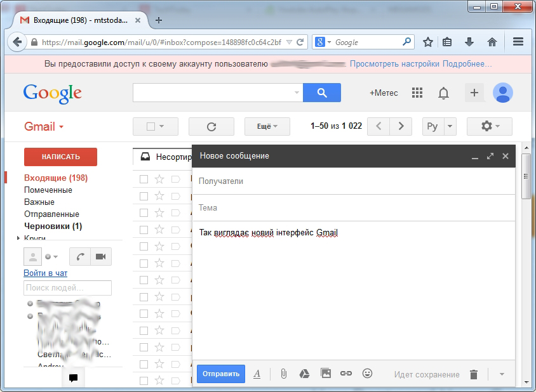Open the emoticon picker icon
This screenshot has width=536, height=392.
pos(367,374)
